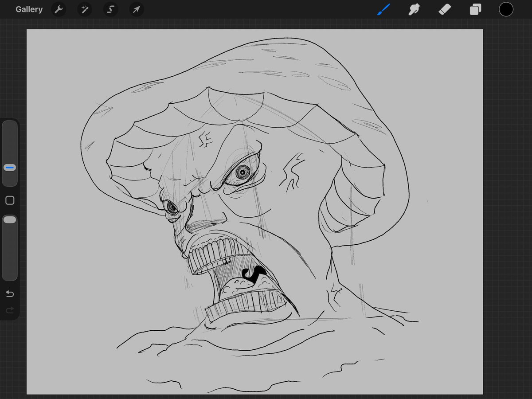532x399 pixels.
Task: Adjust the brush size slider handle
Action: coord(10,168)
